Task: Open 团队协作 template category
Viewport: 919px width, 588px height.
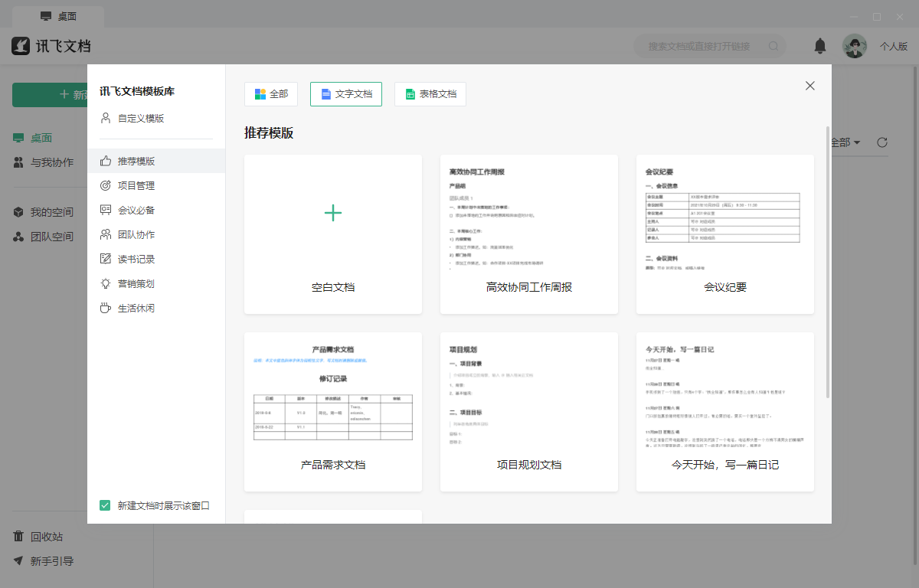Action: [136, 235]
